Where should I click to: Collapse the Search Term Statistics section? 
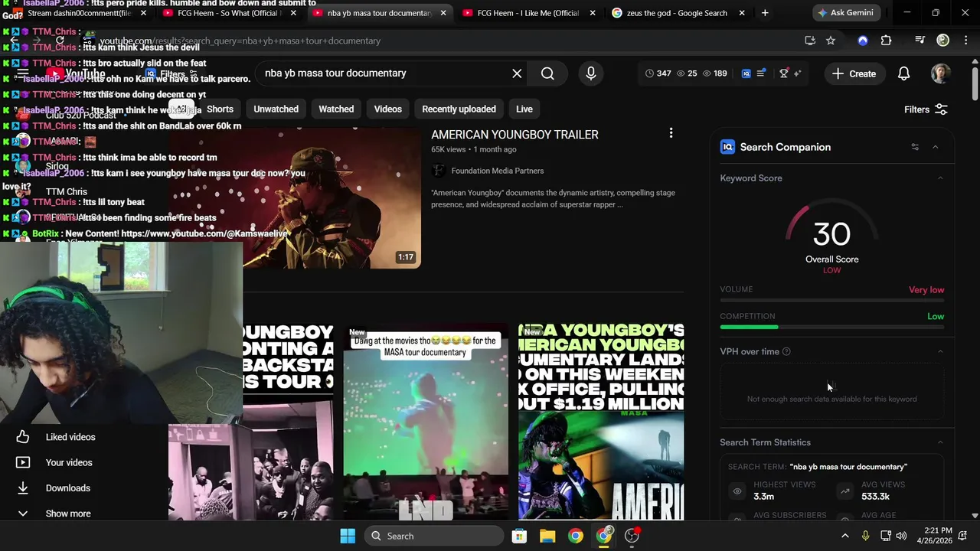pos(940,442)
